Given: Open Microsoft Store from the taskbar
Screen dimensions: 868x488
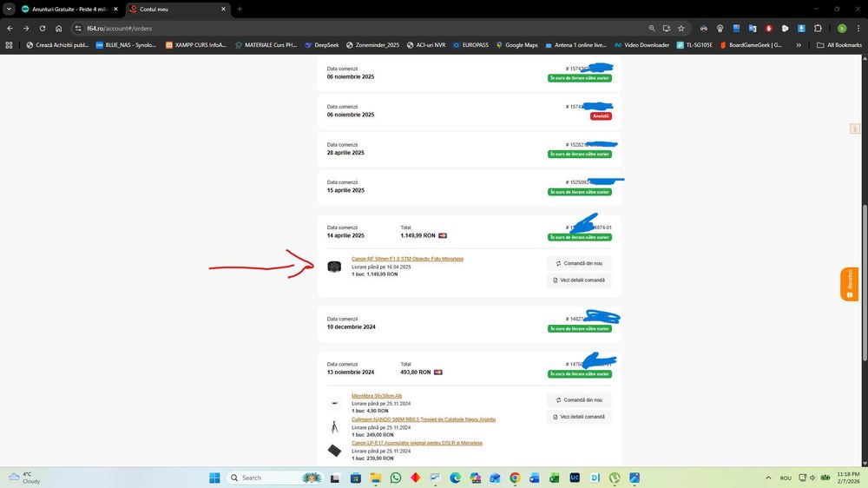Looking at the screenshot, I should click(x=355, y=478).
